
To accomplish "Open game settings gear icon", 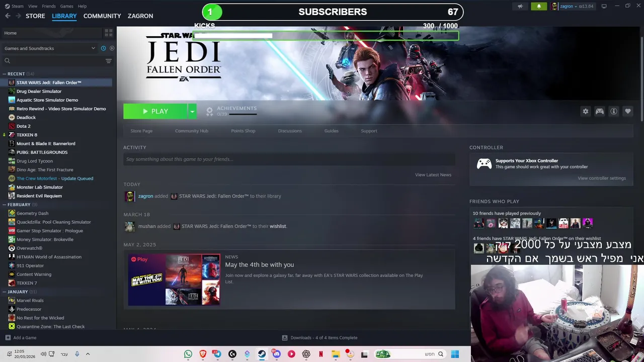I will 585,112.
